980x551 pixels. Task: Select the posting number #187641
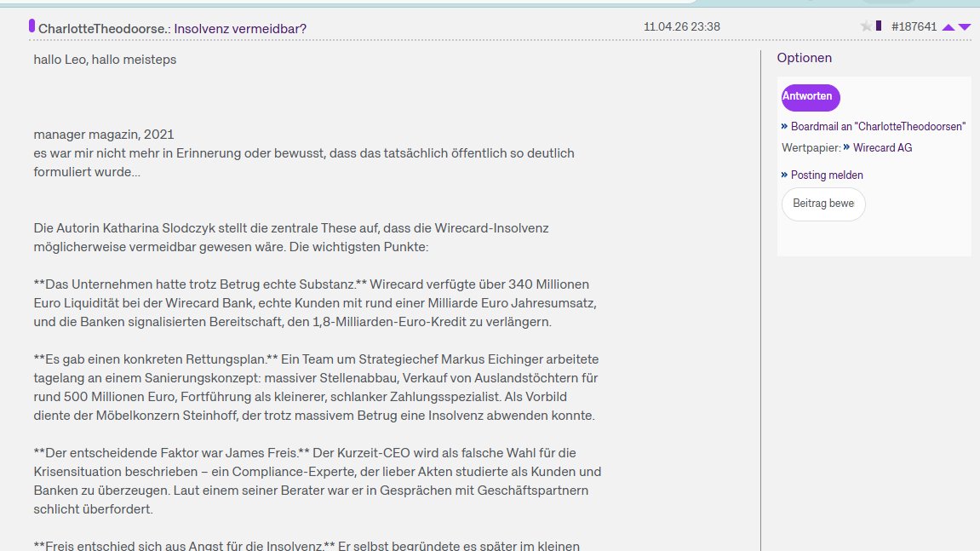pyautogui.click(x=914, y=26)
